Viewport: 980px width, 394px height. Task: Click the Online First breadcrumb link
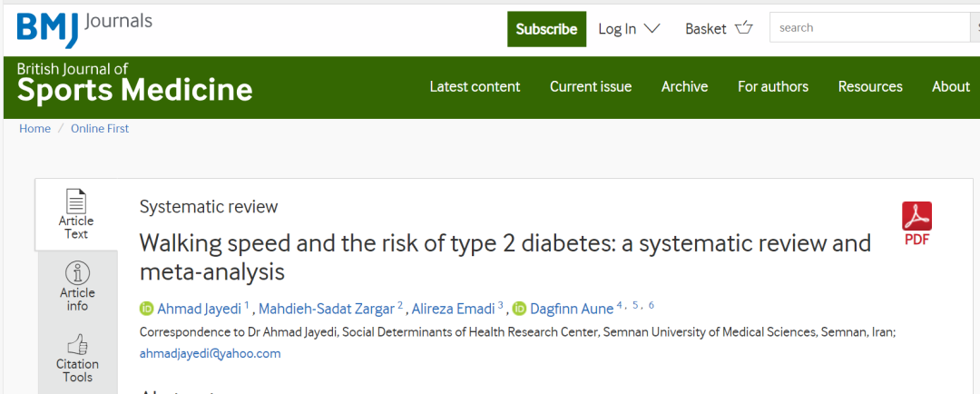point(100,129)
